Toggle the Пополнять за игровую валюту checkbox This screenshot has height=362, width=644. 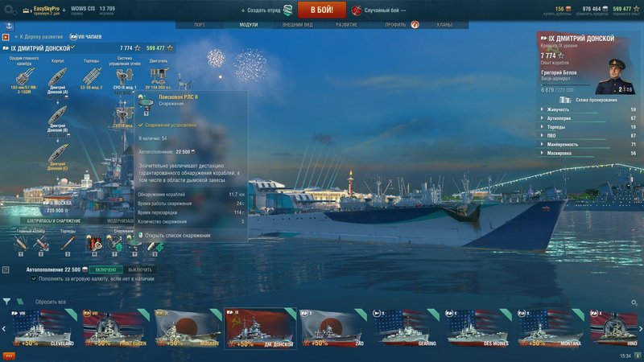[x=34, y=278]
